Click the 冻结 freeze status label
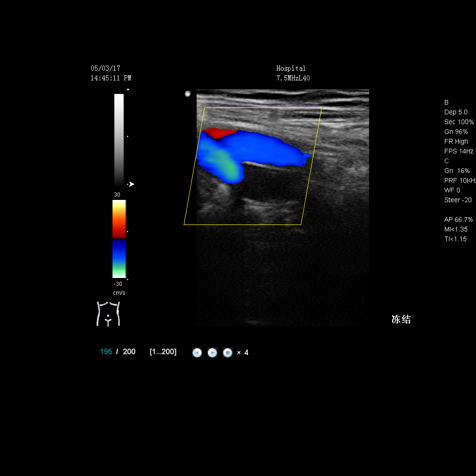The image size is (476, 476). click(401, 319)
